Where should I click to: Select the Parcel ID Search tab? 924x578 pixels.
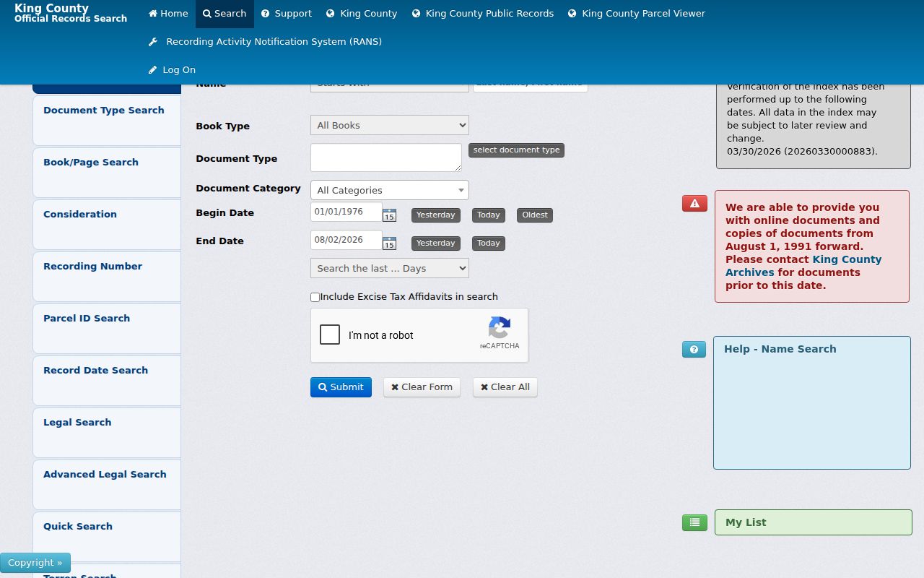click(x=107, y=329)
